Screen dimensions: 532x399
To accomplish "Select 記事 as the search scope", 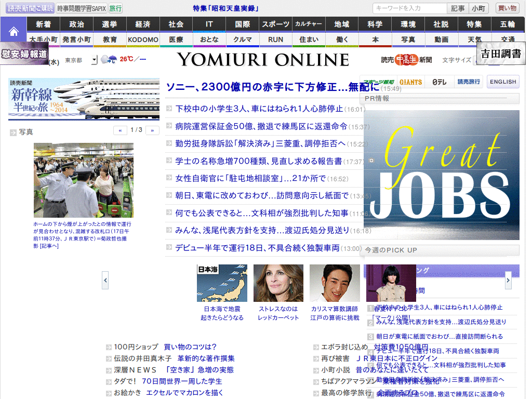I will point(458,8).
